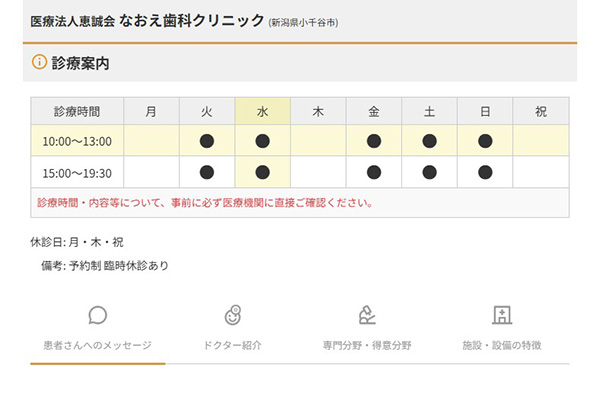
Task: Click the facility building icon
Action: click(x=502, y=316)
